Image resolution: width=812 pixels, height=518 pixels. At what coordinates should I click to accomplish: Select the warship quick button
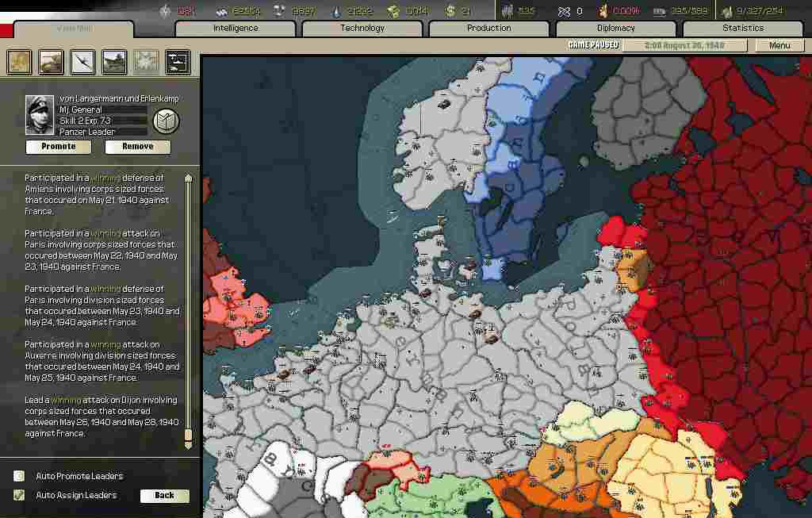114,62
